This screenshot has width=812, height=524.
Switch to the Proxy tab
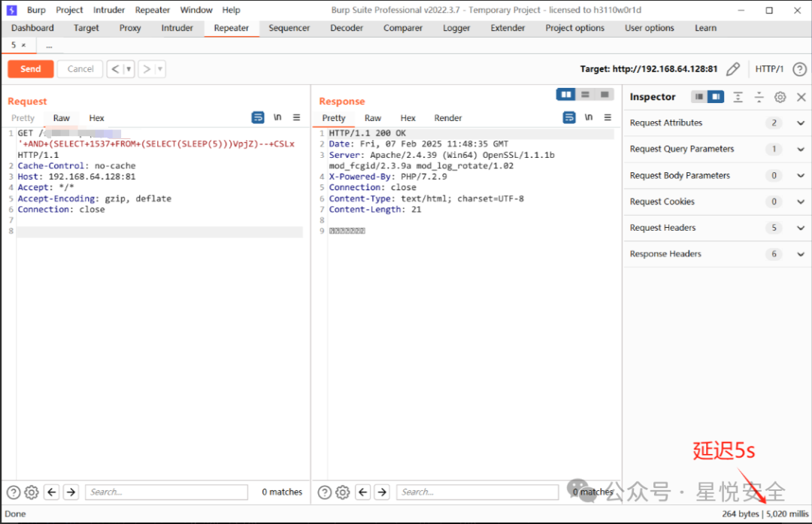[130, 28]
